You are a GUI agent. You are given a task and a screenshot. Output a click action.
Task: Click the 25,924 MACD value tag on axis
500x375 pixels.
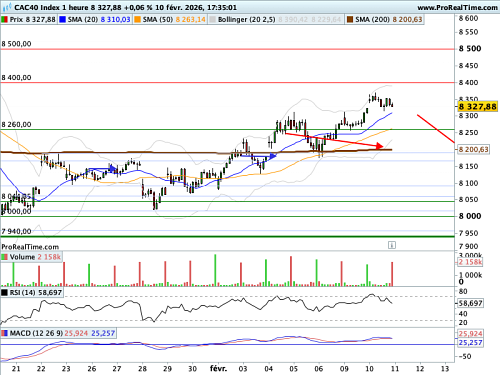[470, 334]
